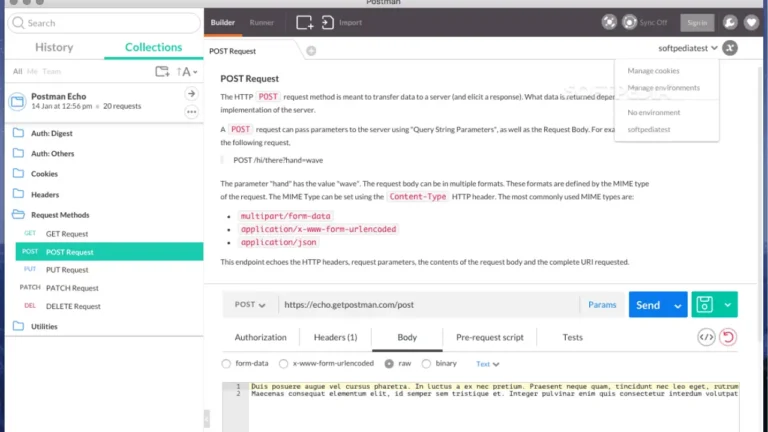Screen dimensions: 768x432
Task: Open Headers (1) tab
Action: (336, 337)
